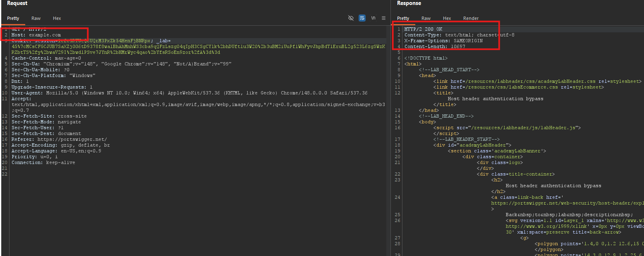Click the Sec-Fetch-User: ?1 line
The image size is (644, 256).
pos(38,128)
